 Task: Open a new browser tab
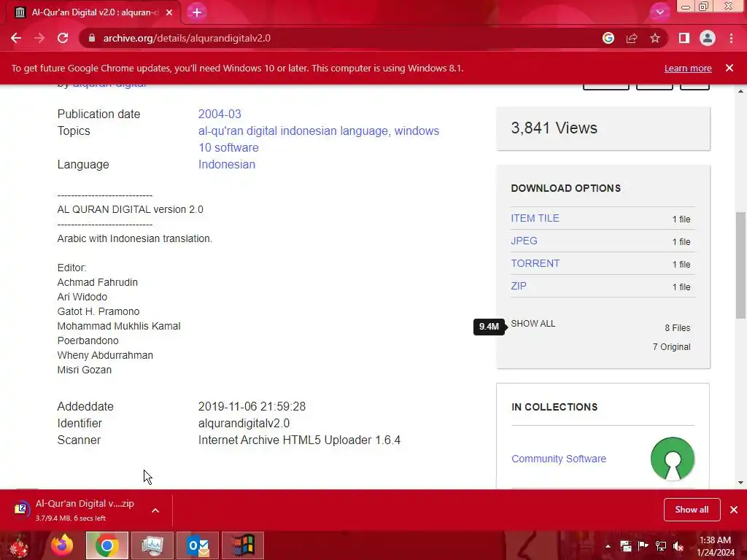[x=197, y=12]
